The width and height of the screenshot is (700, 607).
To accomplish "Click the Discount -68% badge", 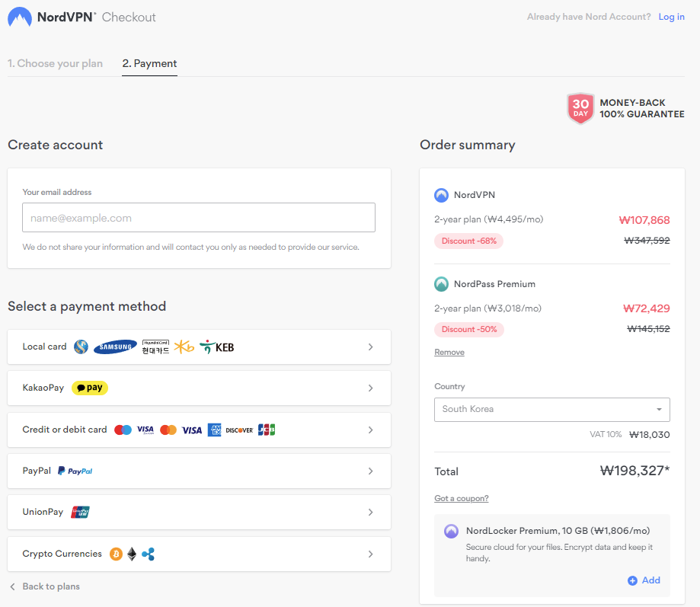I will (x=468, y=241).
